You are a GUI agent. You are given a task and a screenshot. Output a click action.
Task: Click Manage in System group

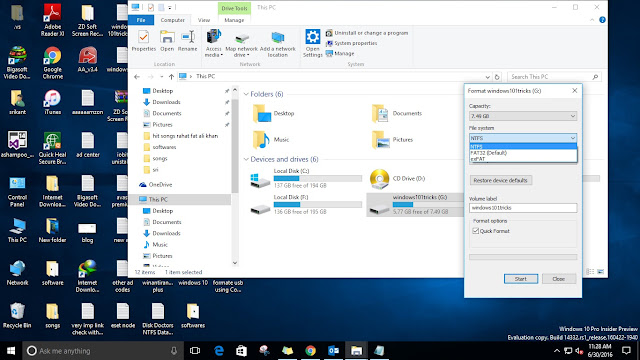340,53
